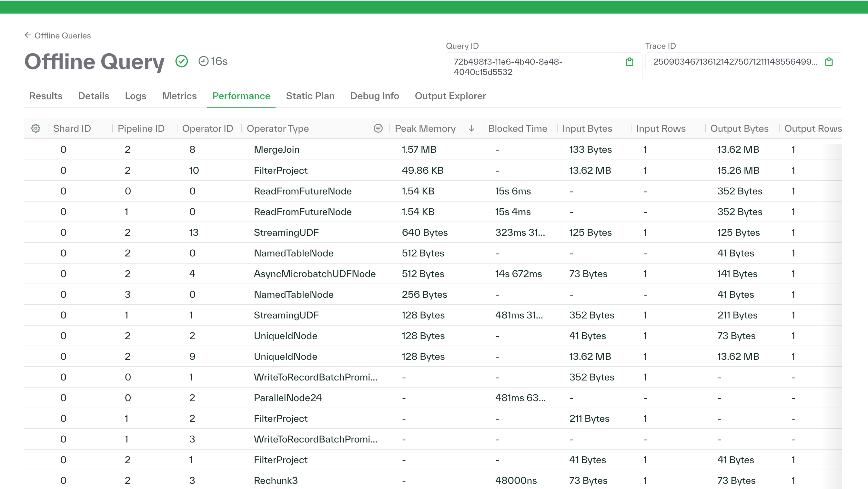Open the table column settings gear
This screenshot has width=868, height=489.
coord(36,128)
